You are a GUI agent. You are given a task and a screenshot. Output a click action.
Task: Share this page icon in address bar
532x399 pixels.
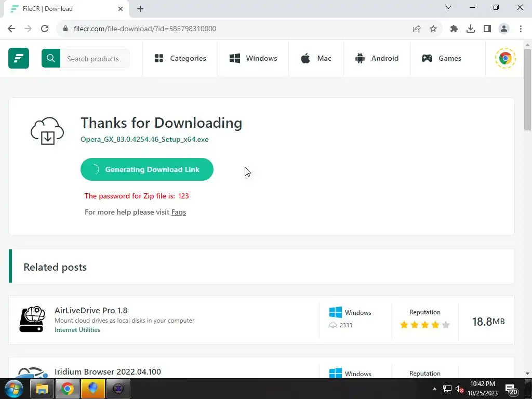[x=417, y=29]
